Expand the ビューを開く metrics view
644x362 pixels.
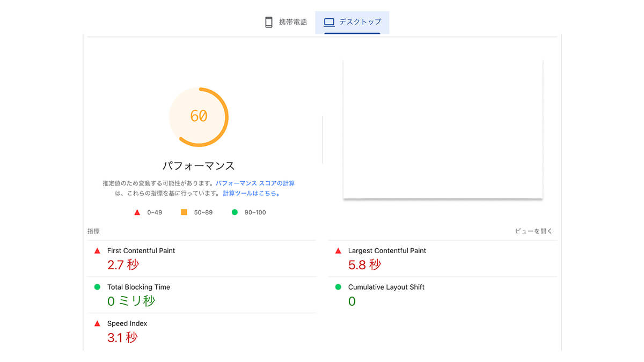tap(533, 231)
